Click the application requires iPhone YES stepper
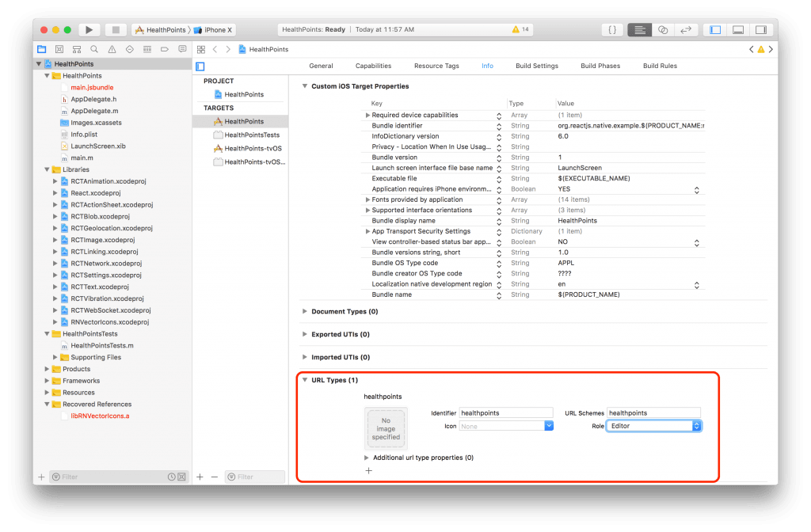Screen dimensions: 811x532 click(696, 190)
